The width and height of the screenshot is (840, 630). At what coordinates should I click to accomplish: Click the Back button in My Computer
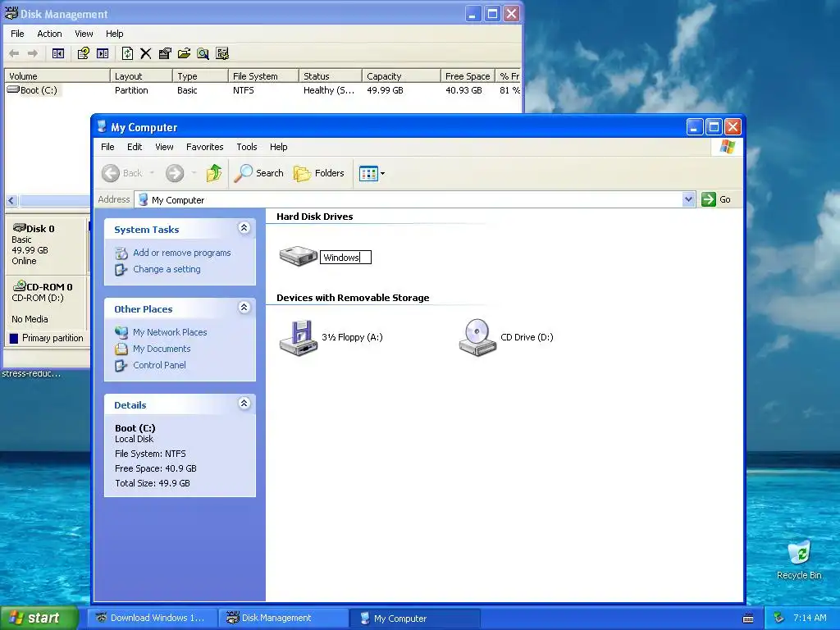click(122, 173)
